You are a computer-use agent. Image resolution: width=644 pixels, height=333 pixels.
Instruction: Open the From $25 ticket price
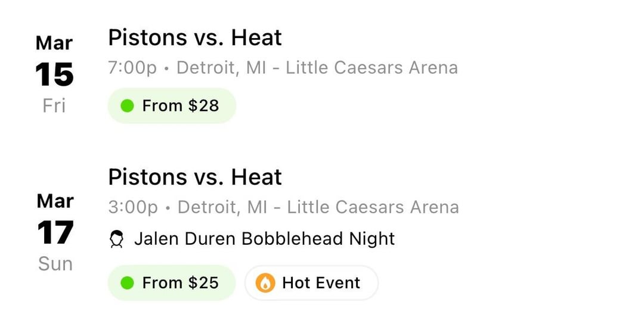click(172, 283)
